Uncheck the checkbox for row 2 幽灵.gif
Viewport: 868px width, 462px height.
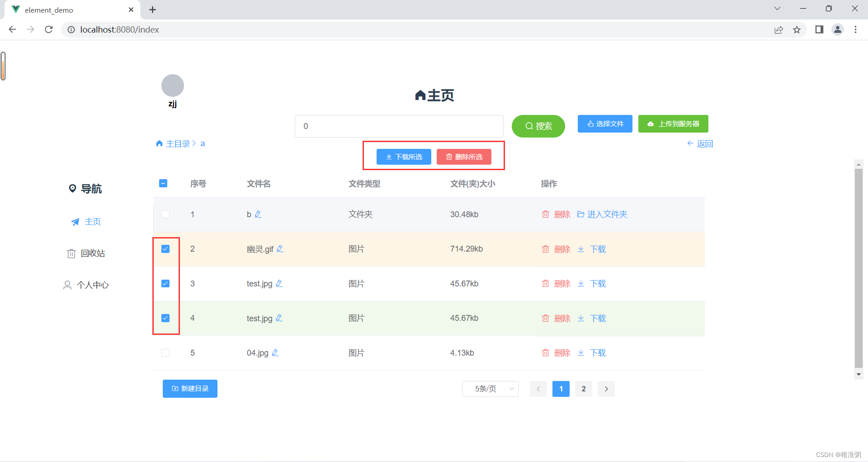pyautogui.click(x=165, y=248)
